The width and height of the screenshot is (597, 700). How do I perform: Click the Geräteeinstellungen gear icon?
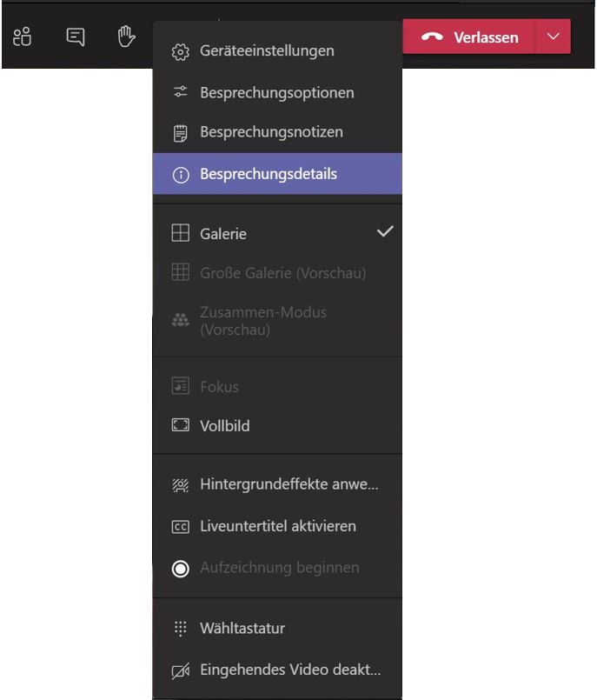tap(180, 51)
